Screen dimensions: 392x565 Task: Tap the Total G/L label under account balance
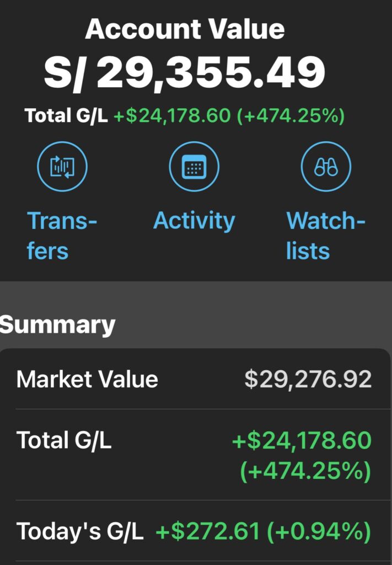pyautogui.click(x=66, y=116)
